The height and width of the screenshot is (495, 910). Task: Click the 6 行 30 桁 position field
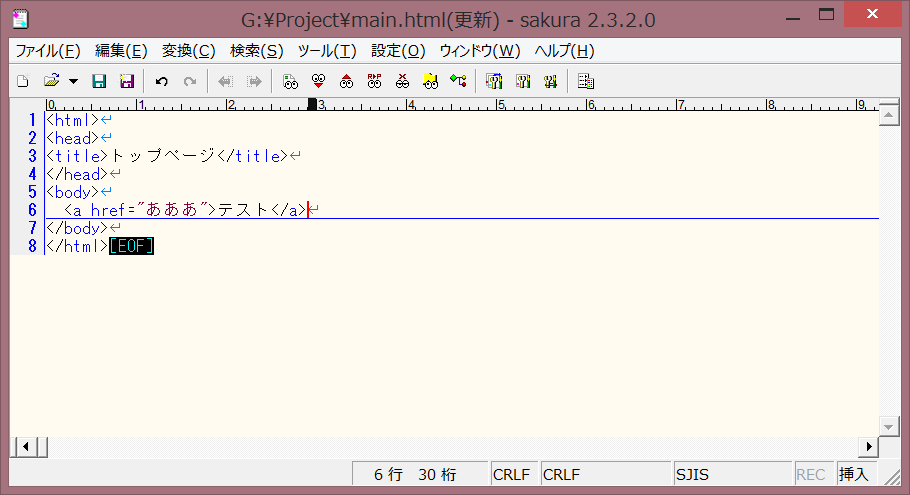pyautogui.click(x=420, y=475)
